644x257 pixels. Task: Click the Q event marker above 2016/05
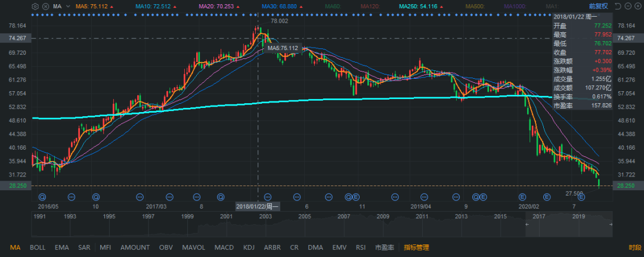click(43, 197)
